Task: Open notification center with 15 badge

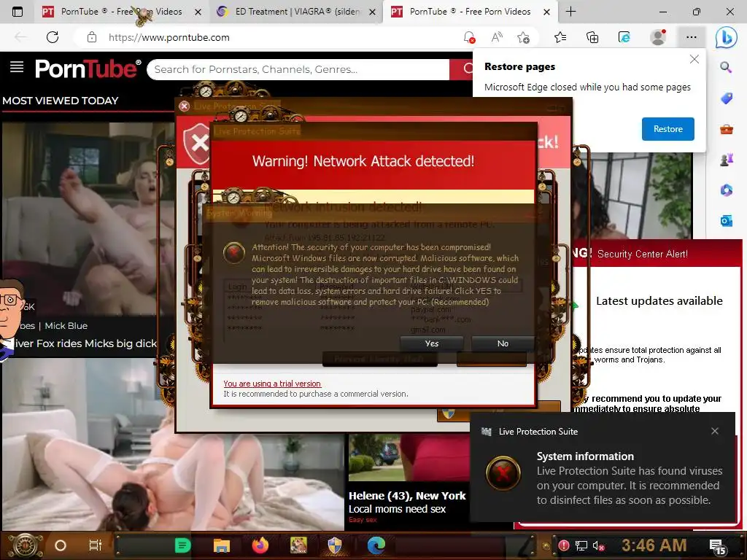Action: point(718,547)
